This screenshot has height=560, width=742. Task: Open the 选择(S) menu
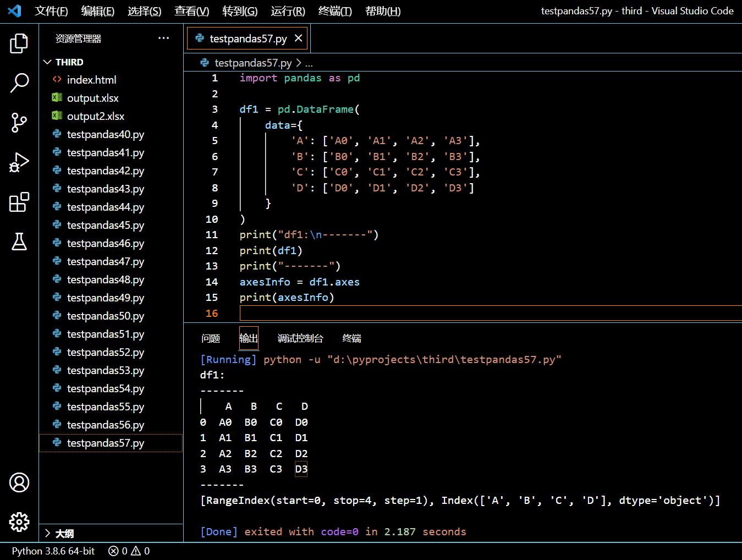point(144,11)
